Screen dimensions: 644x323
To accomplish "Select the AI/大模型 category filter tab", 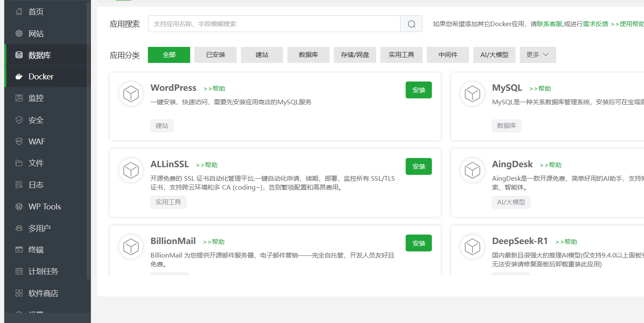I will click(x=494, y=55).
